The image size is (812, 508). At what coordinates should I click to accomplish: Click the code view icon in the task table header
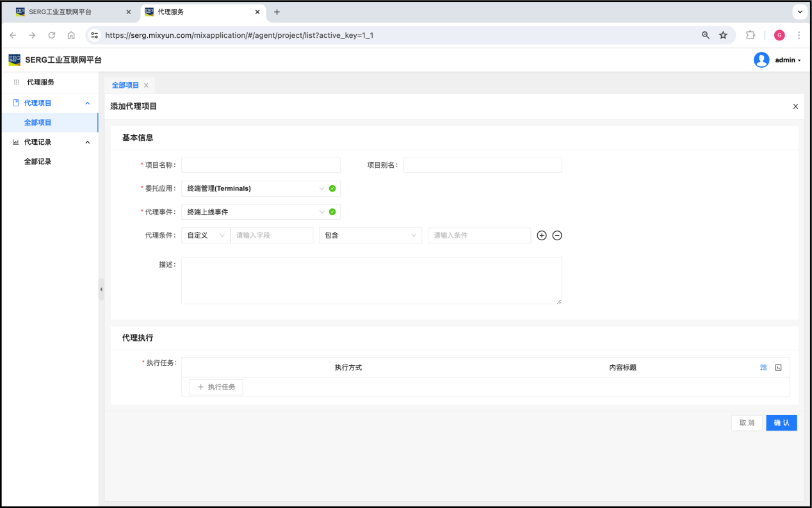tap(778, 368)
